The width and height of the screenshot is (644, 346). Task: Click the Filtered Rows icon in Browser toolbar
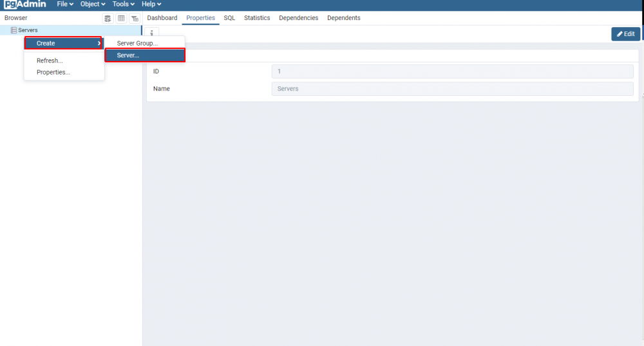[134, 18]
